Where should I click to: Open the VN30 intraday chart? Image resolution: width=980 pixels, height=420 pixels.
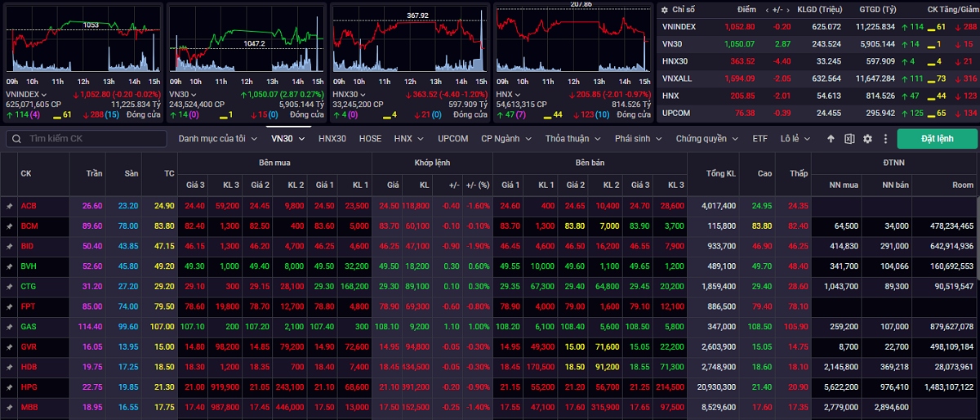245,39
